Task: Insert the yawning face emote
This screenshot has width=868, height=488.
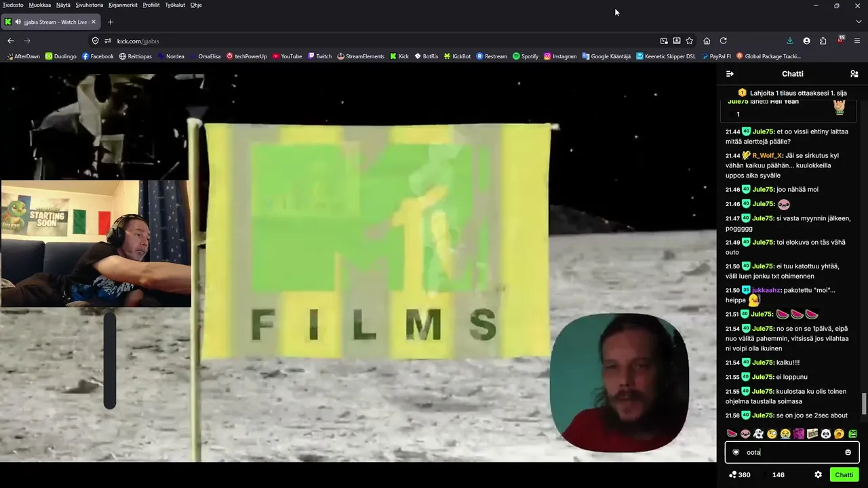Action: pyautogui.click(x=839, y=434)
